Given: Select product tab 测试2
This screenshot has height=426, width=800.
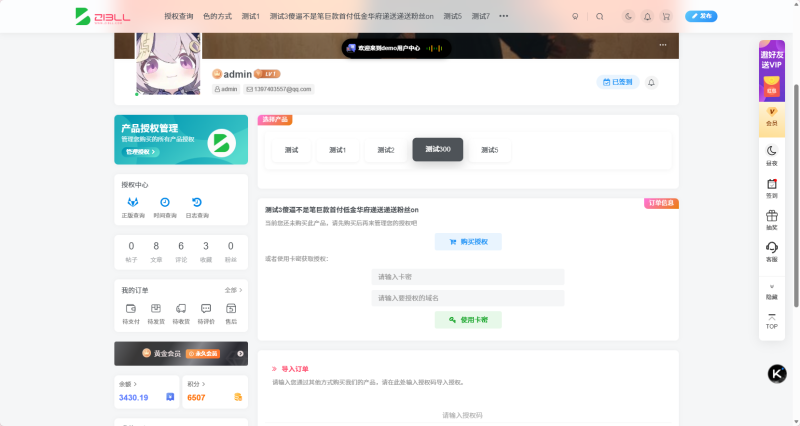Looking at the screenshot, I should pyautogui.click(x=386, y=150).
